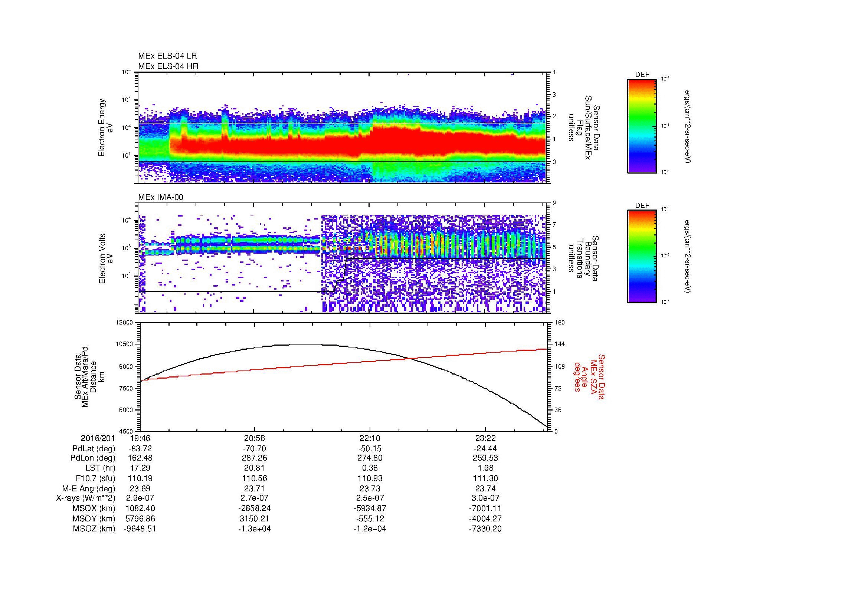The image size is (868, 613).
Task: Click the '22:10' time tick label
Action: [370, 438]
